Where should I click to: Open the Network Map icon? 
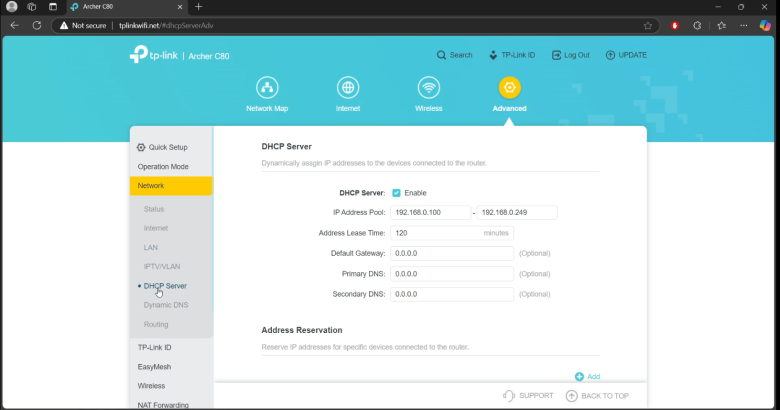(267, 87)
